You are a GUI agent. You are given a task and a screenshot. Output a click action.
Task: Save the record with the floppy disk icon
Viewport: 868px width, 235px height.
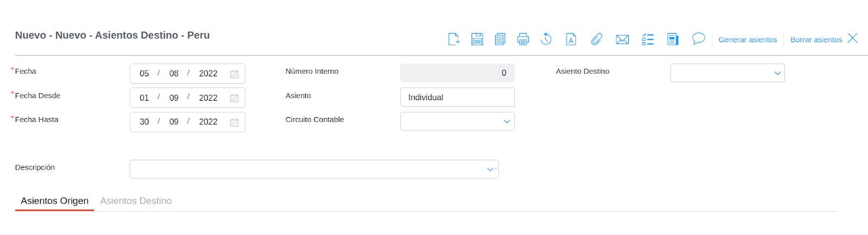point(477,39)
